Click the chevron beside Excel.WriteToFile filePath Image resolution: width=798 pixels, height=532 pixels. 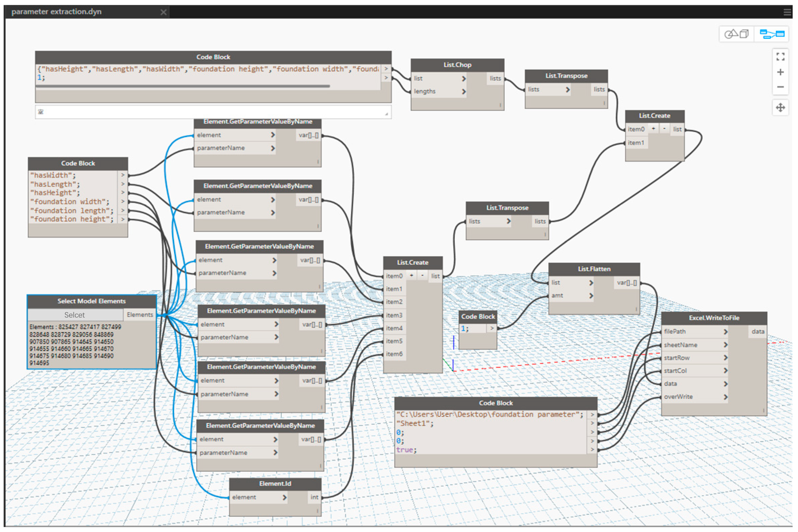tap(725, 332)
